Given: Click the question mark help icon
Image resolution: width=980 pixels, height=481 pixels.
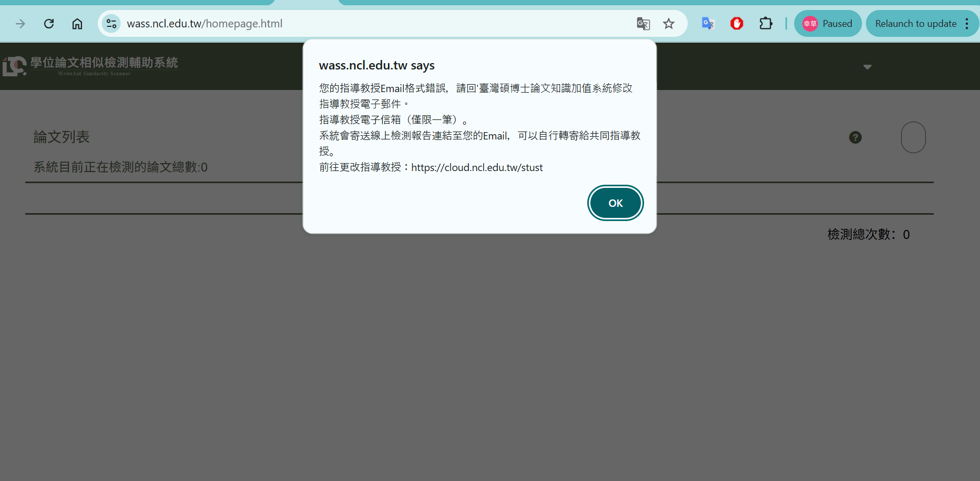Looking at the screenshot, I should point(855,137).
